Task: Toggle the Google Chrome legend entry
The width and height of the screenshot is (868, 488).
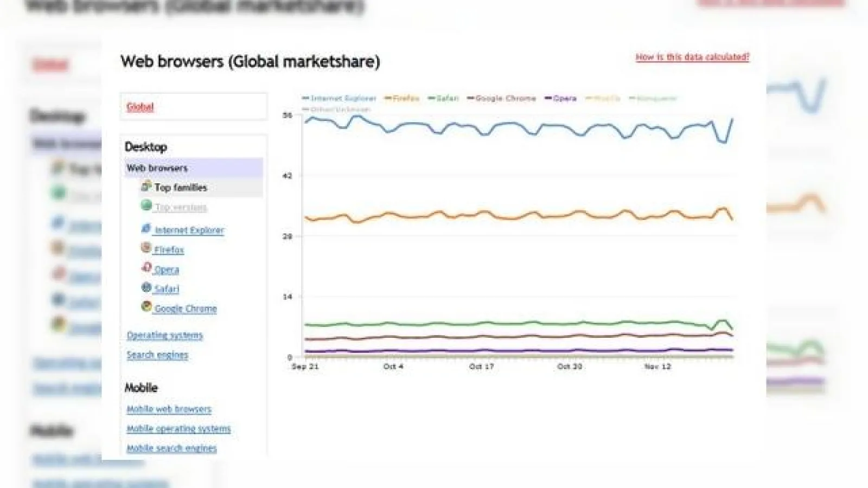Action: pyautogui.click(x=502, y=98)
